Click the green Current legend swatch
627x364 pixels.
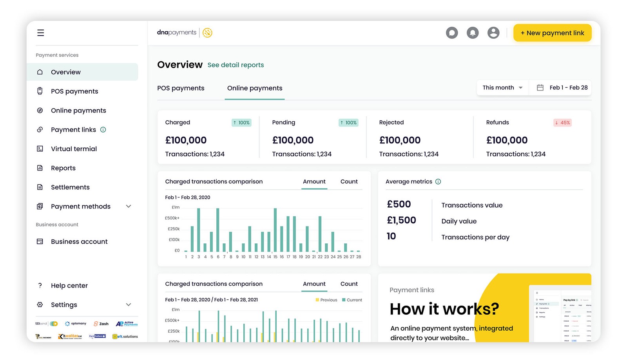tap(344, 300)
